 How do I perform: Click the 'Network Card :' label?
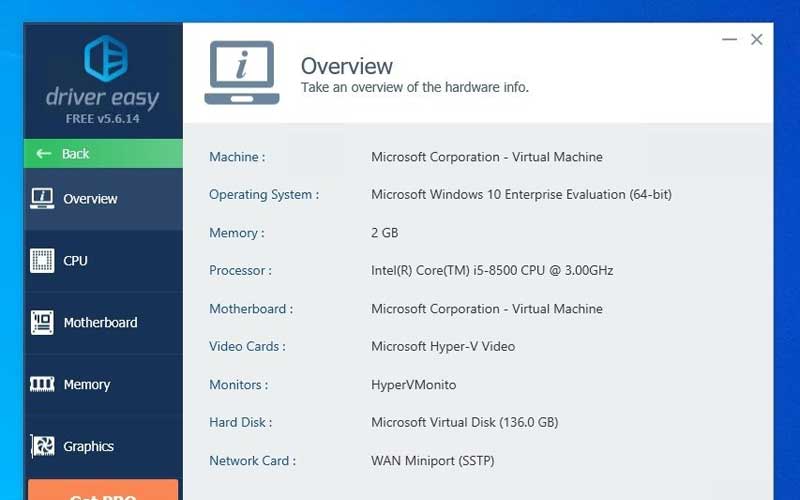point(253,461)
